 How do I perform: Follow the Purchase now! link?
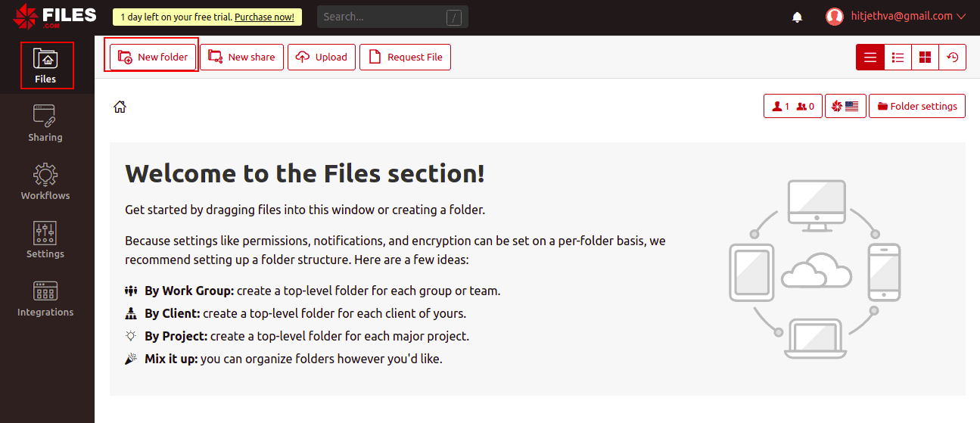(x=264, y=17)
